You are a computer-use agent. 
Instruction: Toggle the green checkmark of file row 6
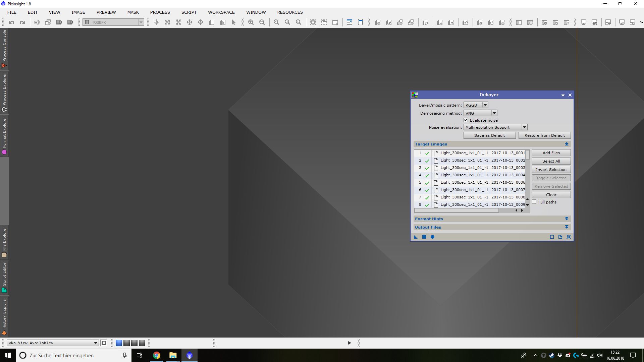coord(427,190)
